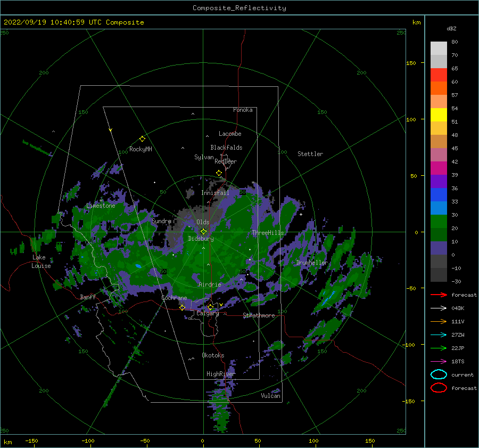
Task: Click the Calgary city label
Action: click(208, 313)
